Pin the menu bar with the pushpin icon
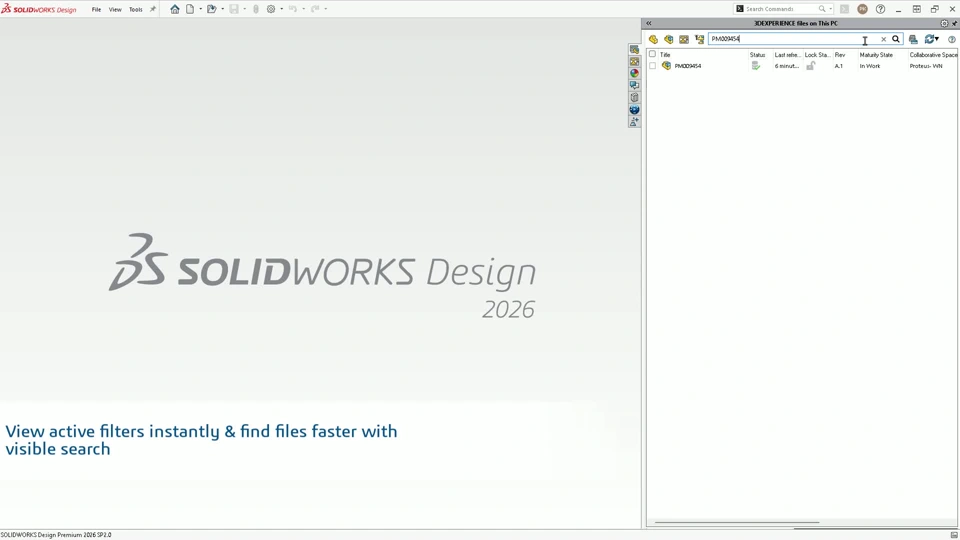 click(152, 9)
